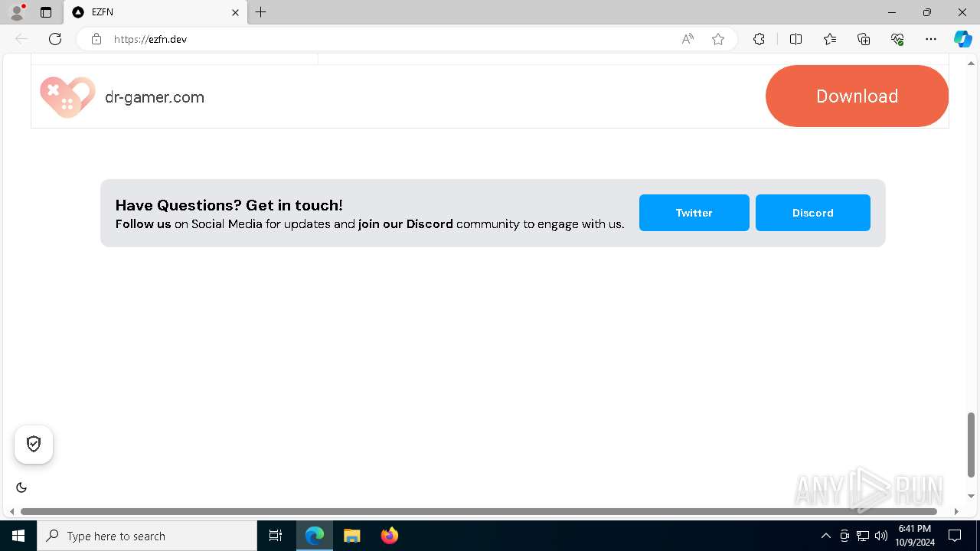This screenshot has height=551, width=980.
Task: Click the horizontal scrollbar right arrow
Action: pos(956,511)
